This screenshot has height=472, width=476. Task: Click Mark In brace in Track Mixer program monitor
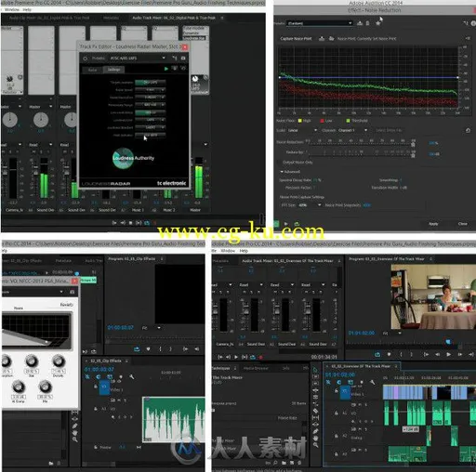[401, 354]
